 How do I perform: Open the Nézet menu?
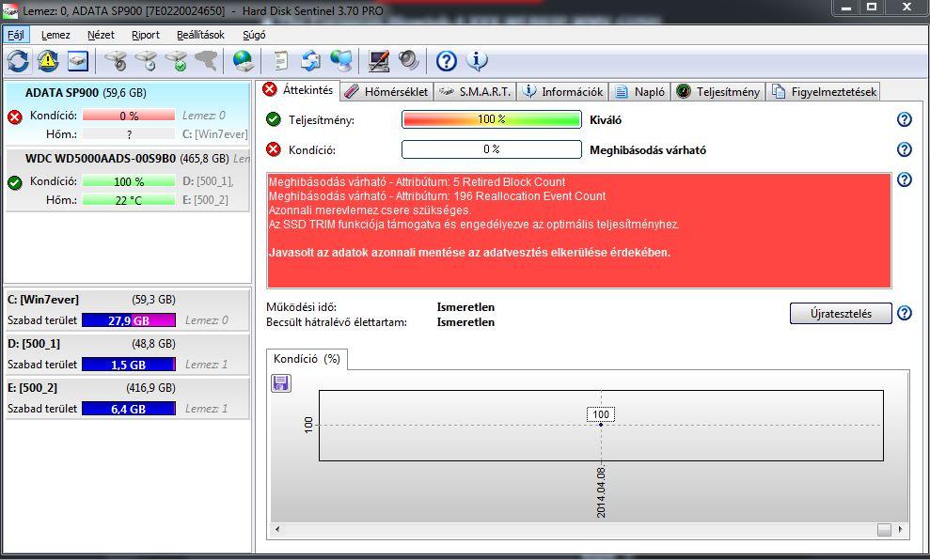pos(101,35)
